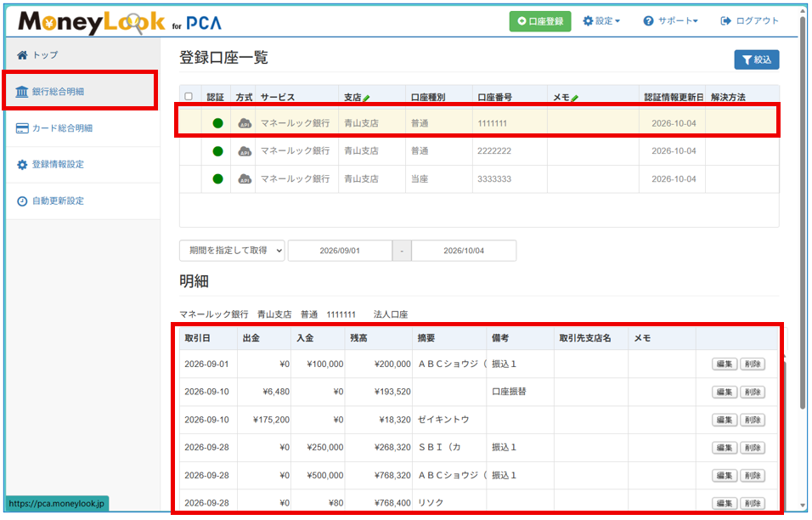Open 自動更新設定 in the sidebar
Viewport: 812px width, 520px height.
[82, 201]
